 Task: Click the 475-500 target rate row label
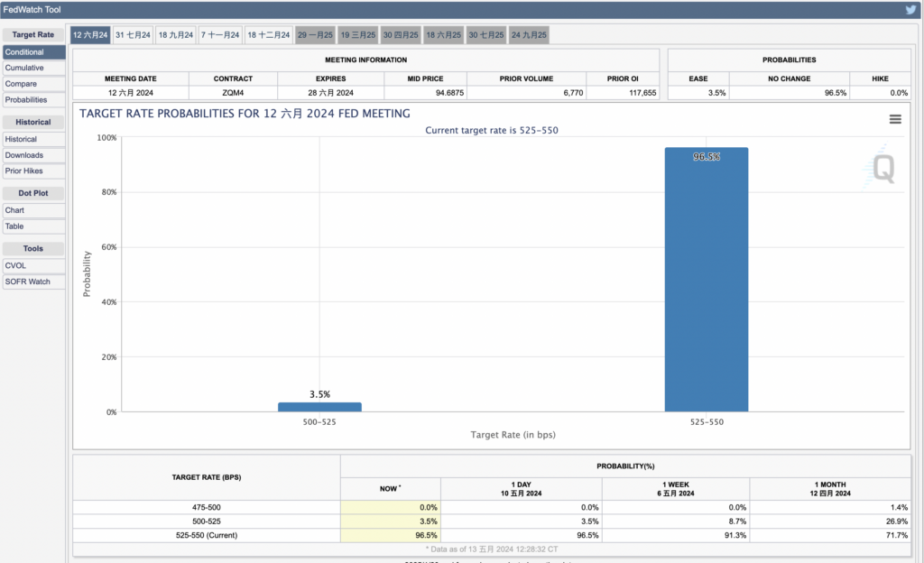coord(207,507)
